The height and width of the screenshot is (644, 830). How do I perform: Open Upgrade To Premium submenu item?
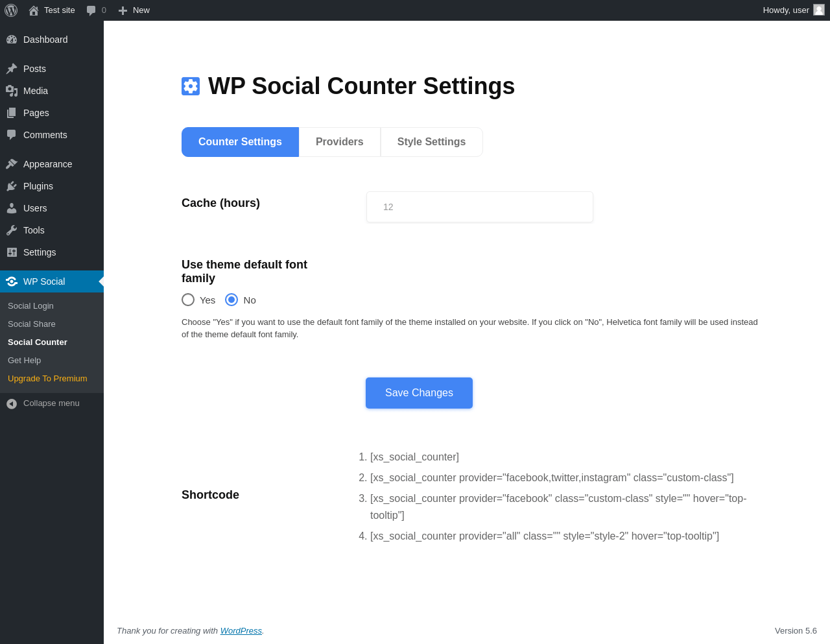click(x=47, y=379)
